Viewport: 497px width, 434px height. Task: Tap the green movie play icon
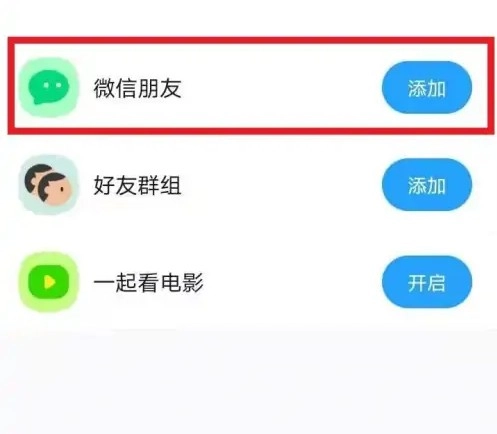click(49, 282)
